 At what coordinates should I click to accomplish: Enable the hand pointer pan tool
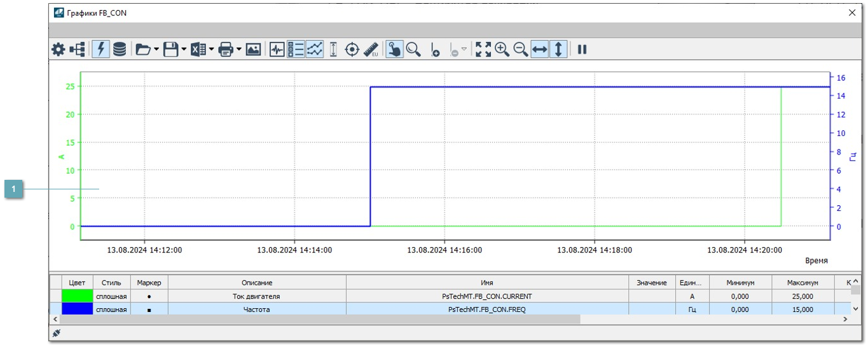[394, 50]
